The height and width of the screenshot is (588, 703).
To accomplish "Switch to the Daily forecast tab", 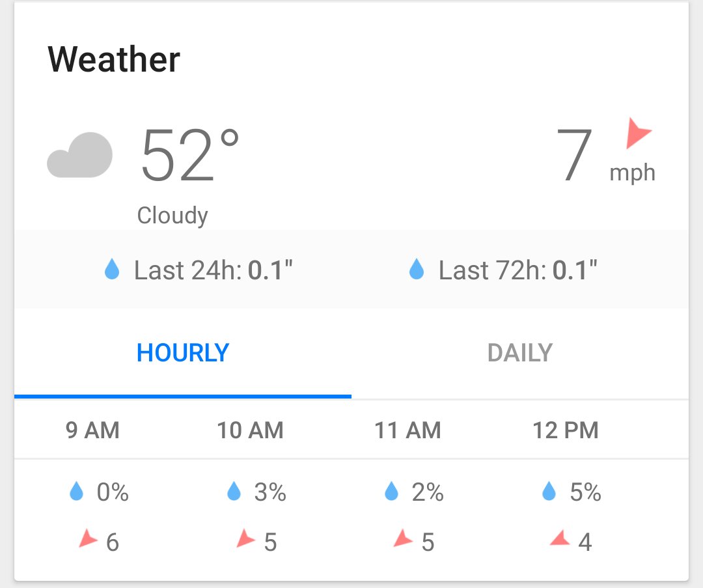I will point(520,354).
